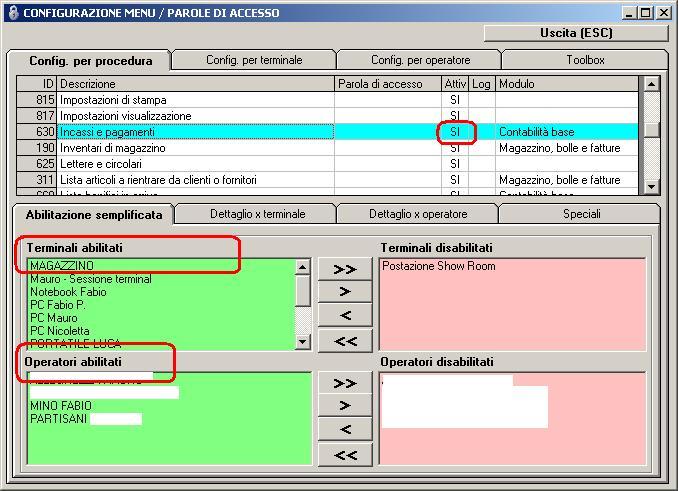Open the Dettaglio x operatore tab
Viewport: 678px width, 491px height.
tap(418, 214)
